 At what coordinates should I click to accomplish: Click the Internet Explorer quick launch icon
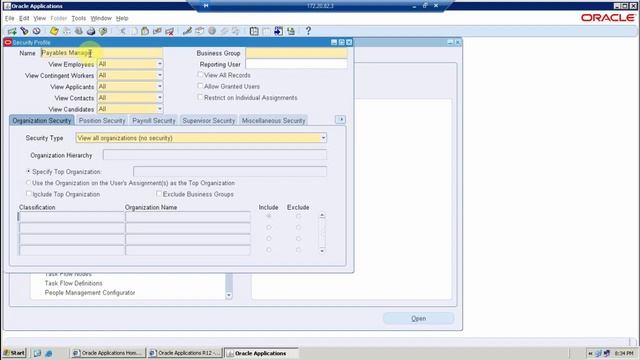(x=49, y=353)
